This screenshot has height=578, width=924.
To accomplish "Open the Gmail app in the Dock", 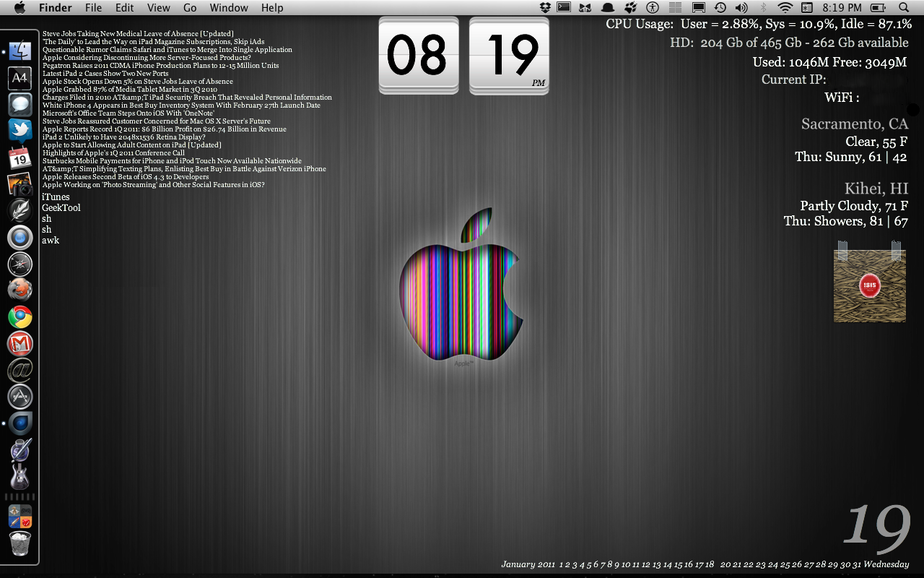I will pos(20,343).
